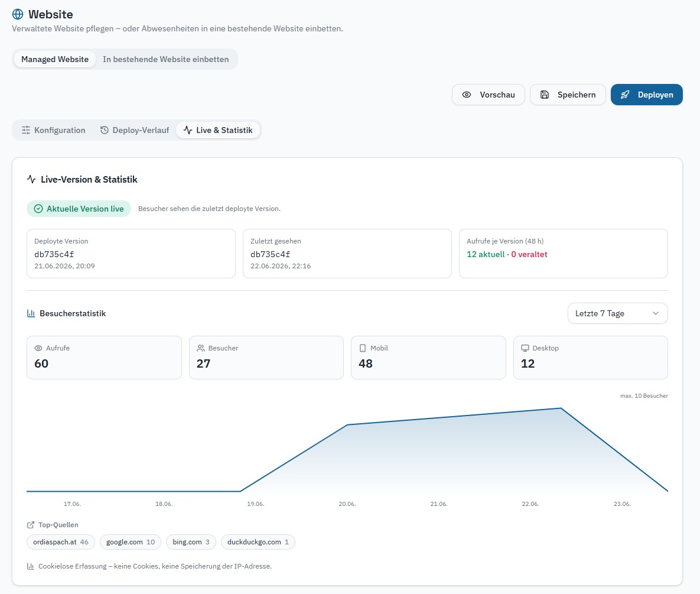Click the Zuletzt gesehen card

(347, 254)
